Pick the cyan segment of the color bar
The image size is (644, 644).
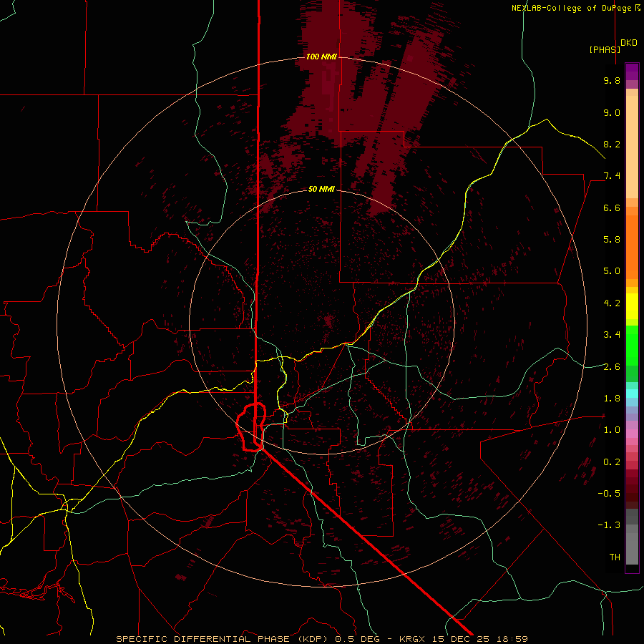(x=632, y=394)
